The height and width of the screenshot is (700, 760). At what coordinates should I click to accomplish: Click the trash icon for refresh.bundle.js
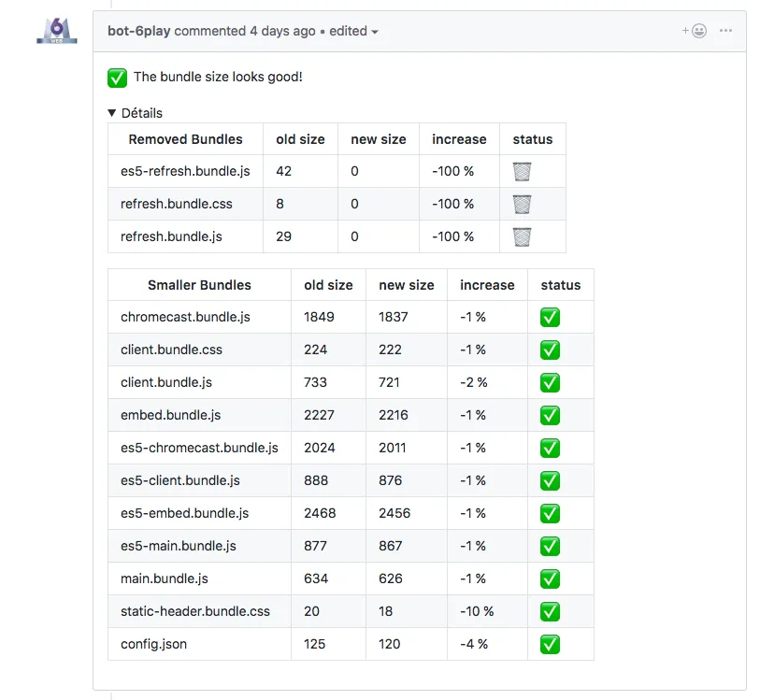tap(522, 236)
